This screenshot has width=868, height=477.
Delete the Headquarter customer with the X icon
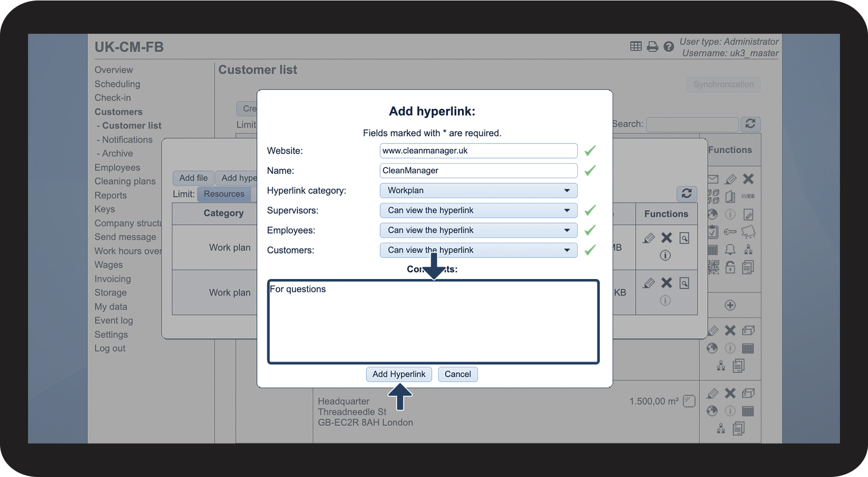[730, 393]
